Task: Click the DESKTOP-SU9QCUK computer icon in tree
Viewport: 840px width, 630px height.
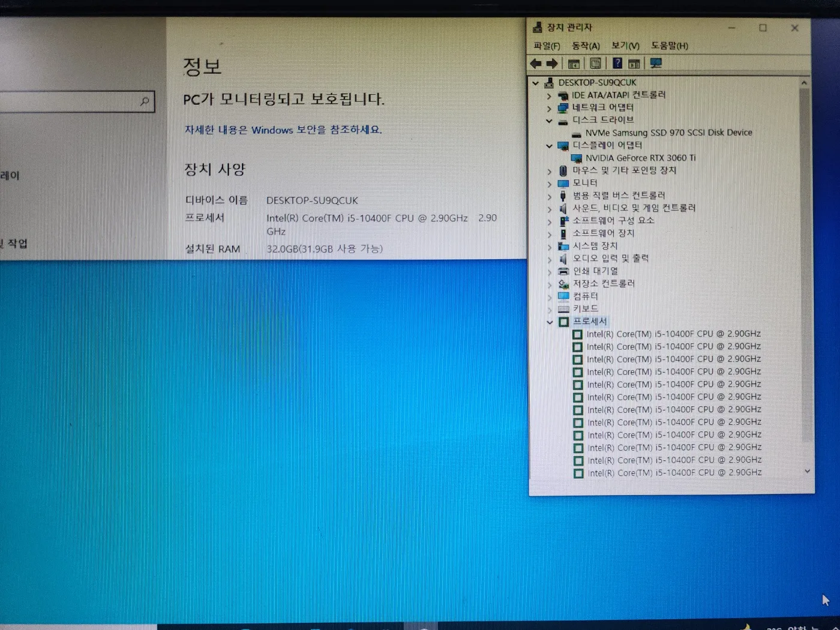Action: tap(548, 83)
